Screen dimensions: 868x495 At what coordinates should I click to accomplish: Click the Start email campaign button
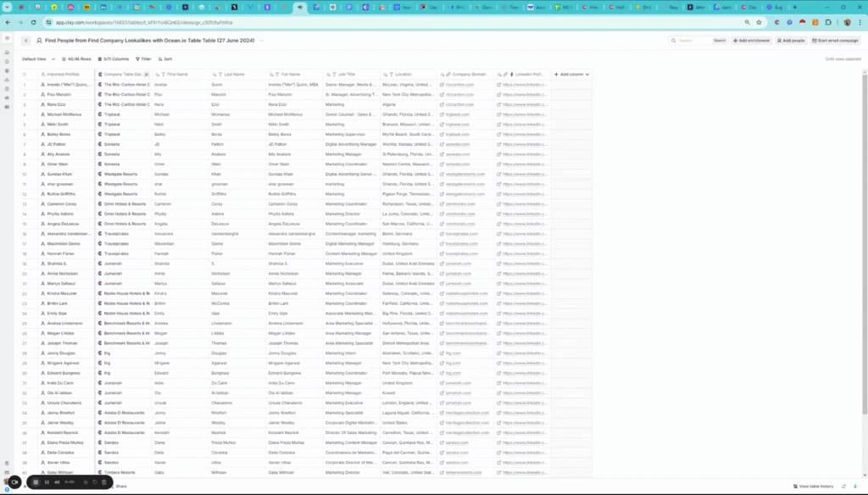click(836, 40)
